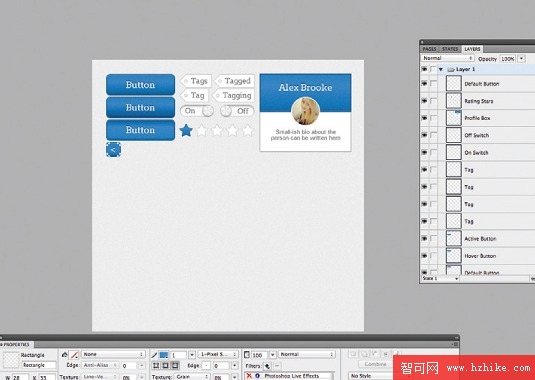Select Alex Brooke heading on canvas
This screenshot has width=535, height=380.
click(305, 88)
